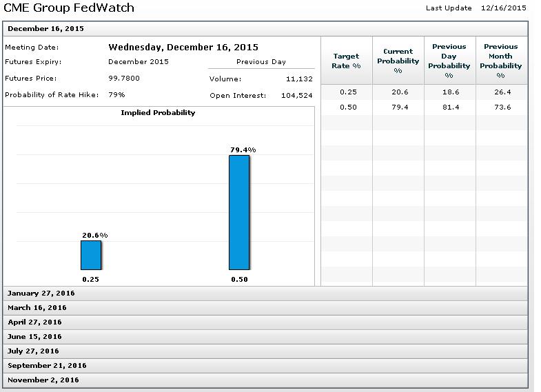Click the open interest value 104,524
This screenshot has height=392, width=541.
[297, 96]
